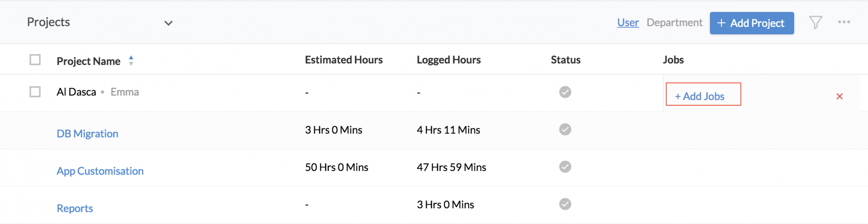Click the status checkmark for Al Dasca
The image size is (868, 224).
coord(565,92)
